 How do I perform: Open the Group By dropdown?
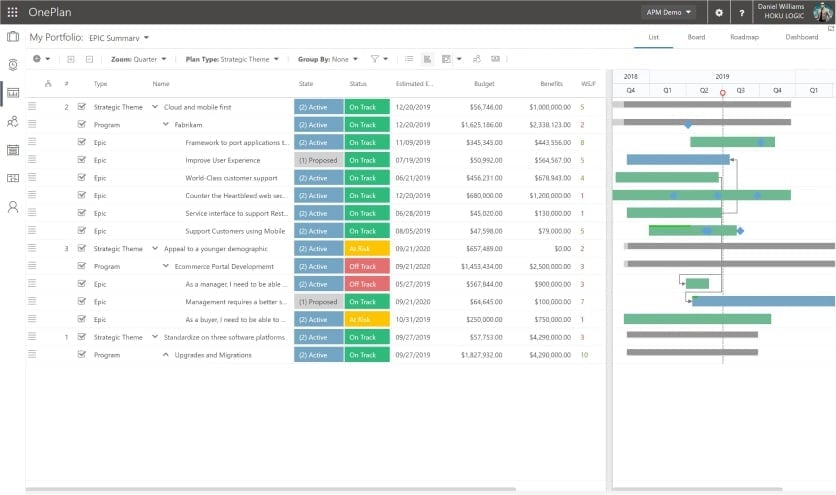point(328,59)
